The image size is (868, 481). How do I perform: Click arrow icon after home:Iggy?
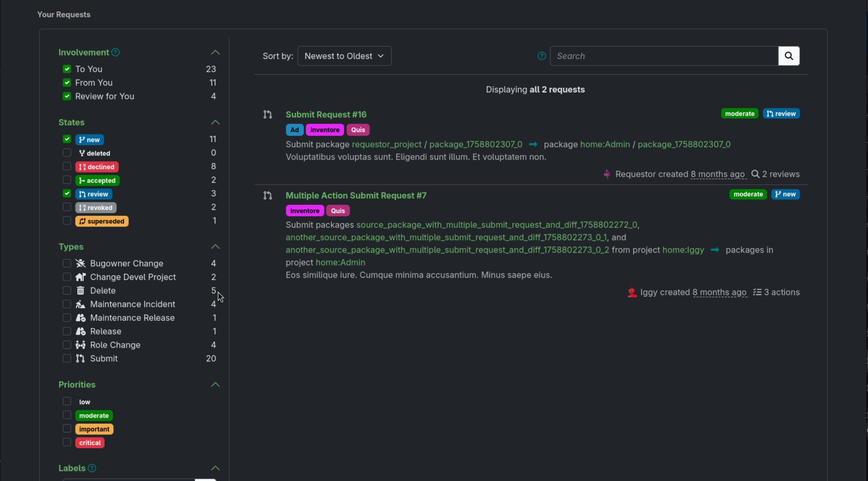[715, 250]
